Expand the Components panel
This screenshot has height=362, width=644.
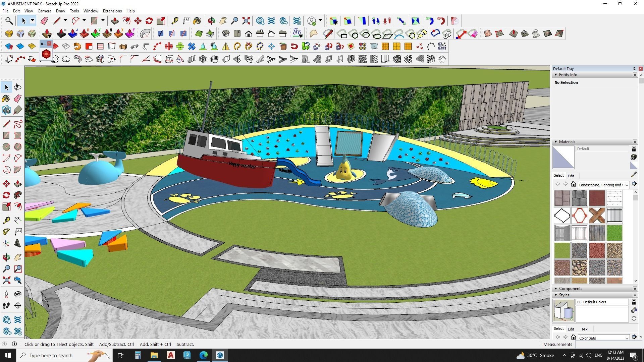click(x=556, y=289)
